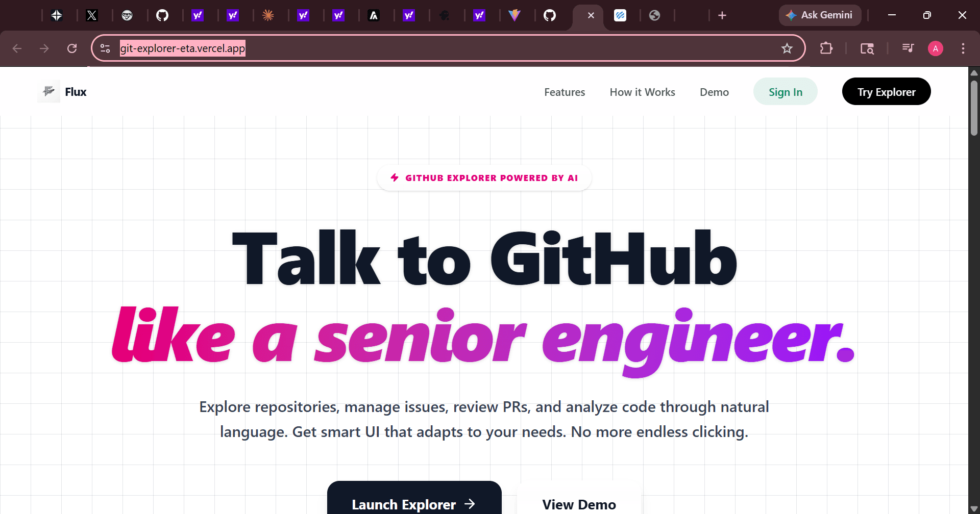Click the Flux logo icon
This screenshot has height=514, width=980.
pos(49,92)
